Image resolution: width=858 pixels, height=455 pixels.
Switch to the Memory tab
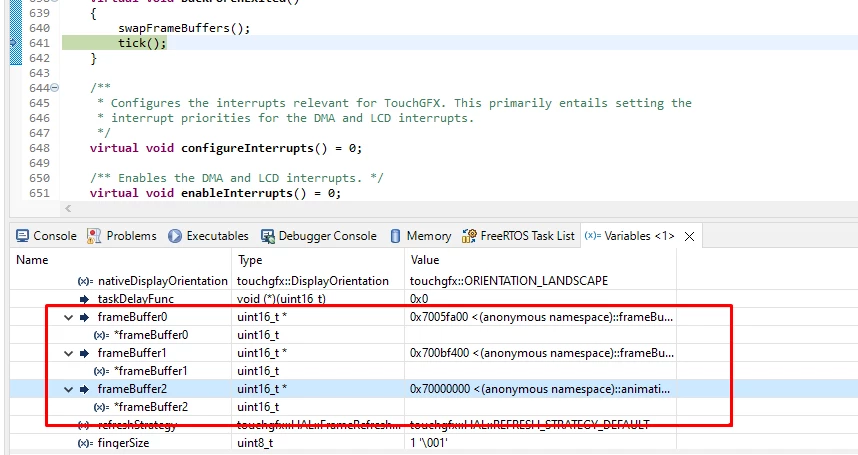(421, 236)
